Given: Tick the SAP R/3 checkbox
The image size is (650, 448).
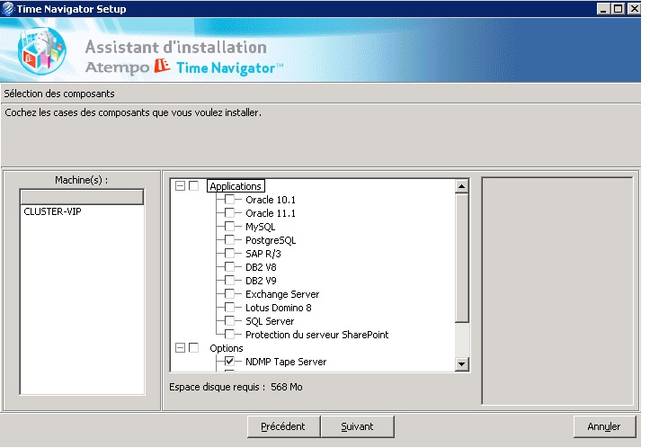Looking at the screenshot, I should (x=230, y=253).
